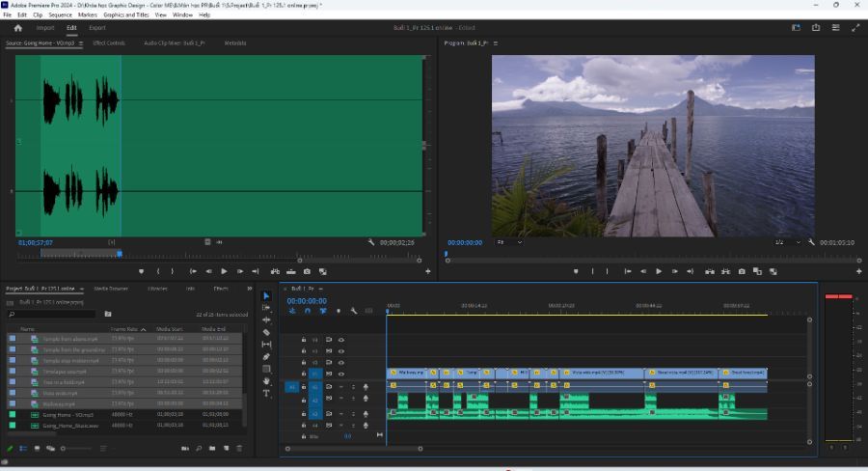Click the Project panel search field
Screen dimensions: 868x471
[53, 315]
